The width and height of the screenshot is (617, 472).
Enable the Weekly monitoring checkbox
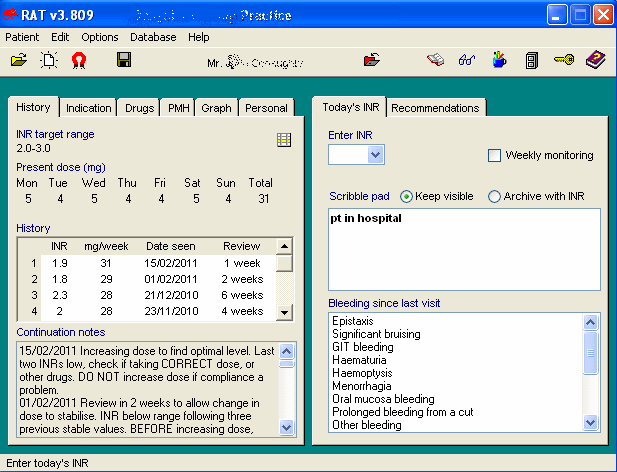tap(494, 155)
